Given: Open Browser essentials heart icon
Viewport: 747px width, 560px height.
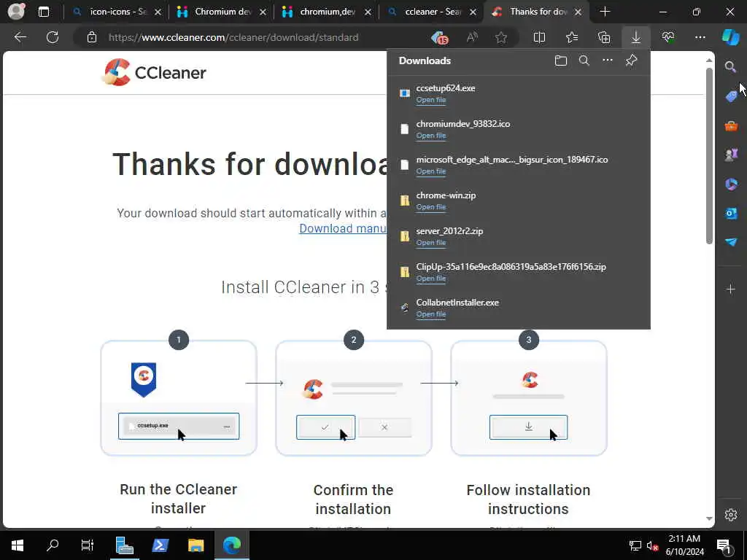Looking at the screenshot, I should (668, 37).
